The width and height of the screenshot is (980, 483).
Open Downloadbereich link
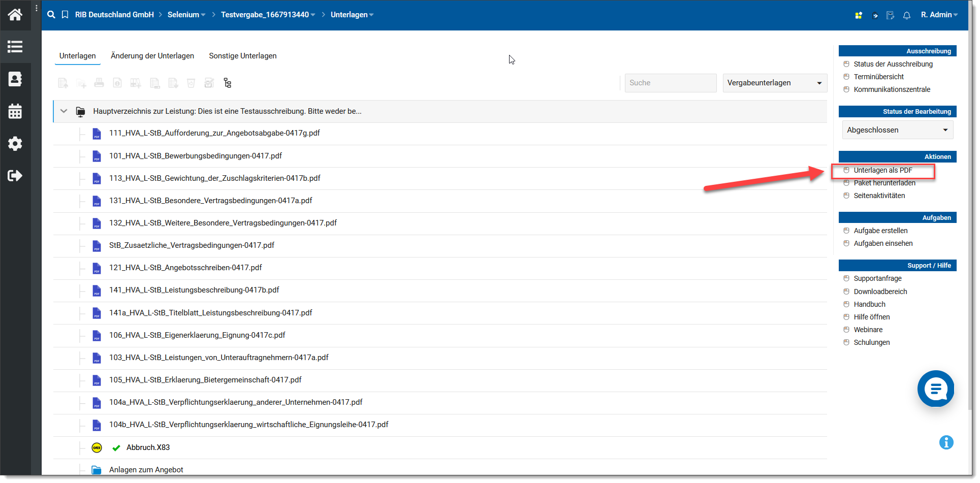[880, 292]
